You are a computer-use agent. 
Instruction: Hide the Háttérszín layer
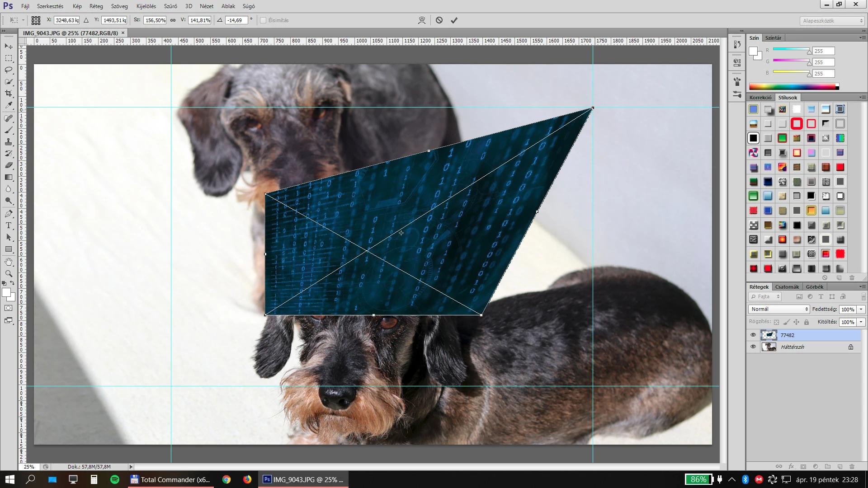pos(753,347)
